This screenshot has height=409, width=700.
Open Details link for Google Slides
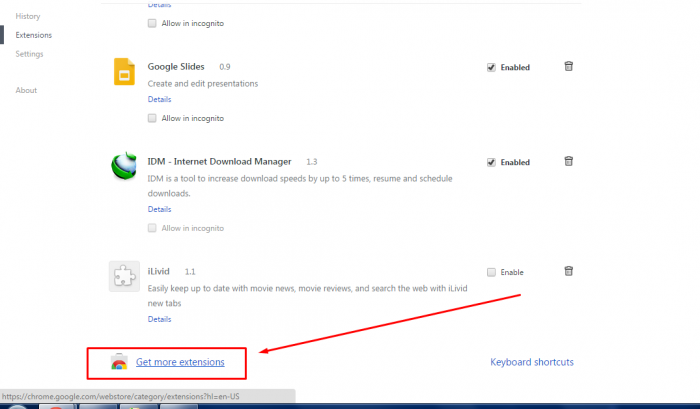point(159,99)
